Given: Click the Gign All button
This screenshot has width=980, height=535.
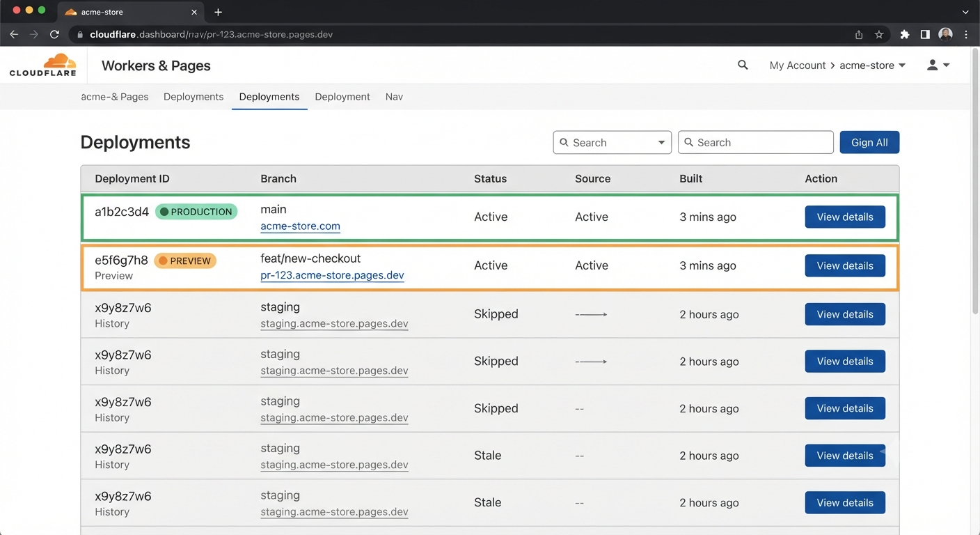Looking at the screenshot, I should tap(869, 142).
